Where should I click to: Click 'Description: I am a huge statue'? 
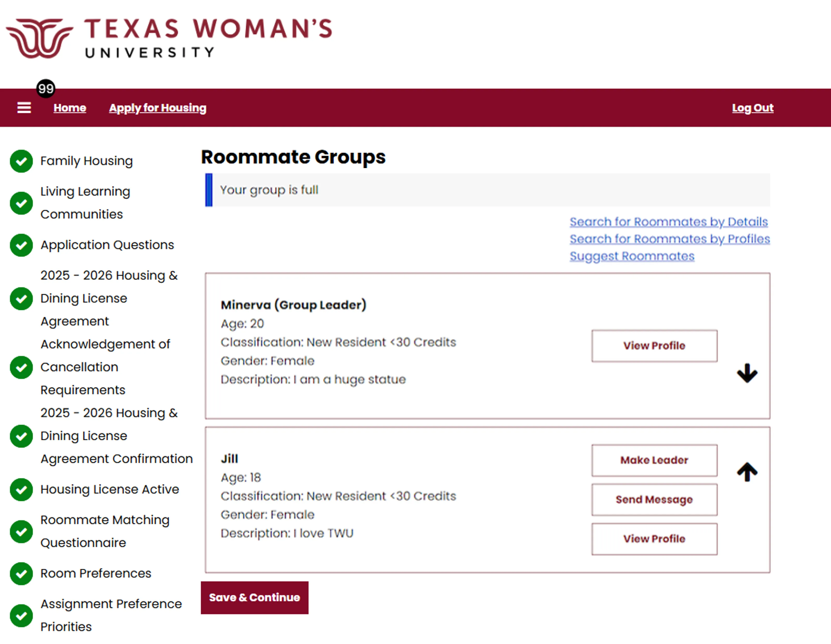(x=313, y=379)
